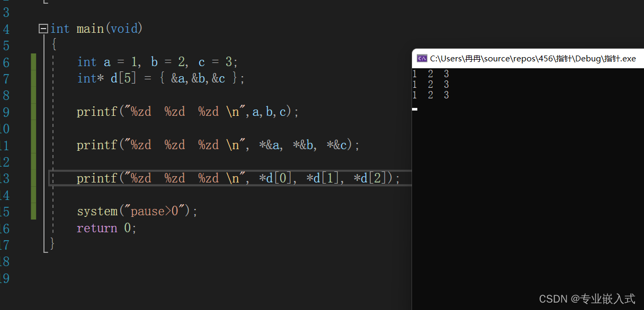Click the closing brace of main
Screen dimensions: 644x310
(52, 243)
